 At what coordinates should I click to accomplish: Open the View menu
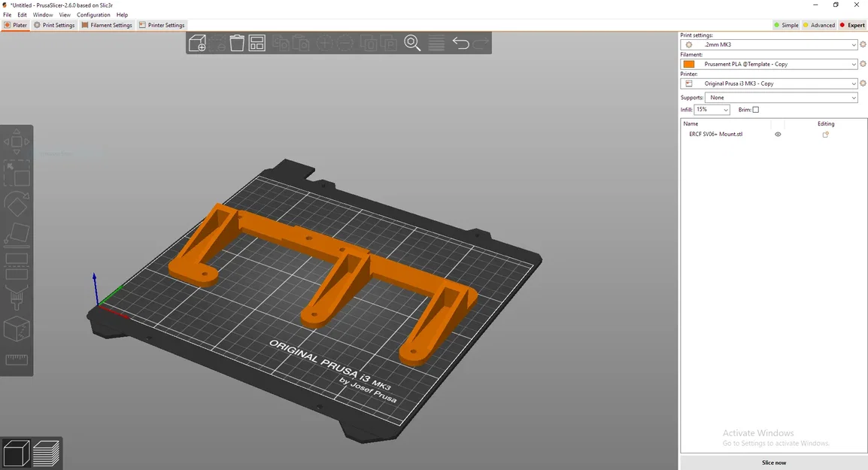tap(65, 15)
